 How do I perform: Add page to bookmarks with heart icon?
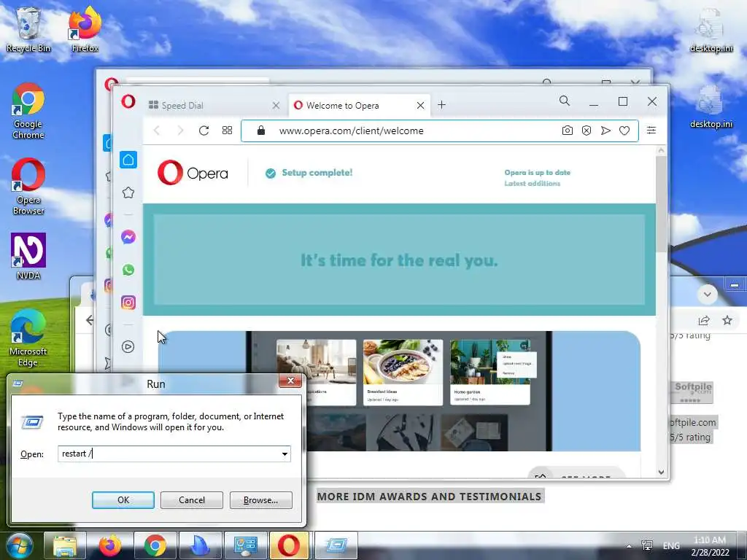(x=624, y=131)
